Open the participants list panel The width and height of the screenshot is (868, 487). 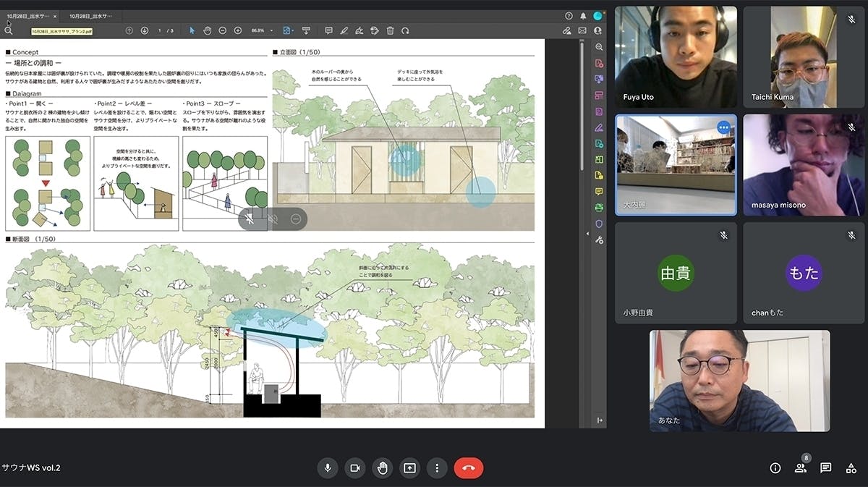[801, 468]
